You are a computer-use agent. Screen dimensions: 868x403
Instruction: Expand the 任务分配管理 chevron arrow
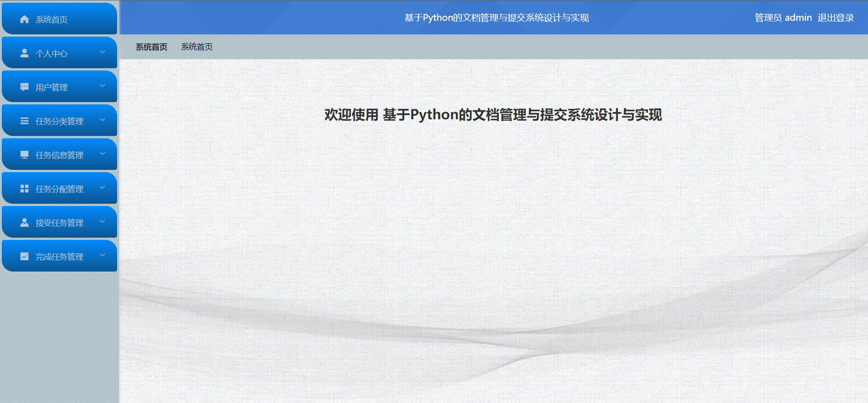pyautogui.click(x=102, y=187)
